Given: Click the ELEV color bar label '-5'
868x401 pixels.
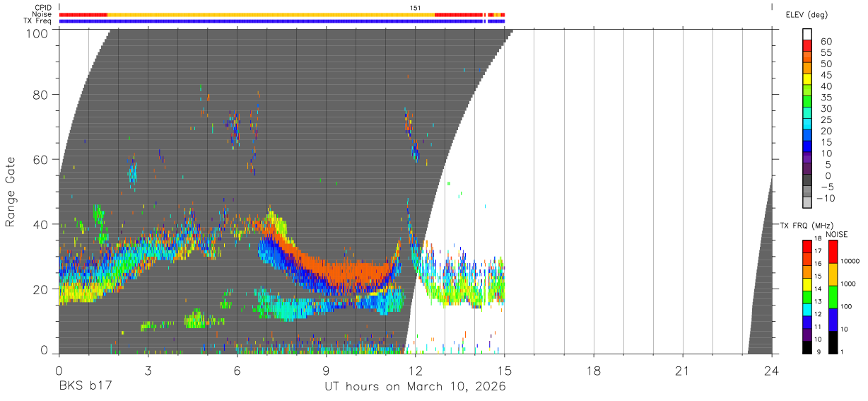Looking at the screenshot, I should [826, 187].
